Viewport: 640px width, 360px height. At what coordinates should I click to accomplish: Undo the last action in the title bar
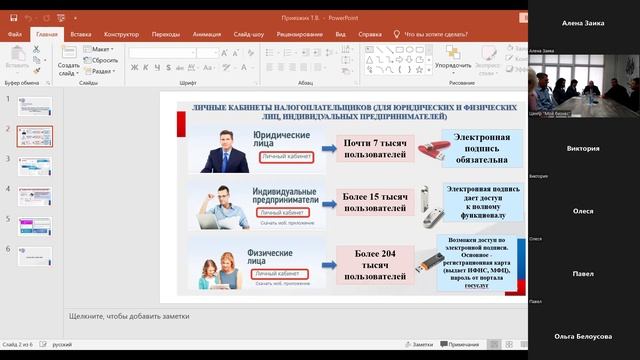tap(28, 18)
